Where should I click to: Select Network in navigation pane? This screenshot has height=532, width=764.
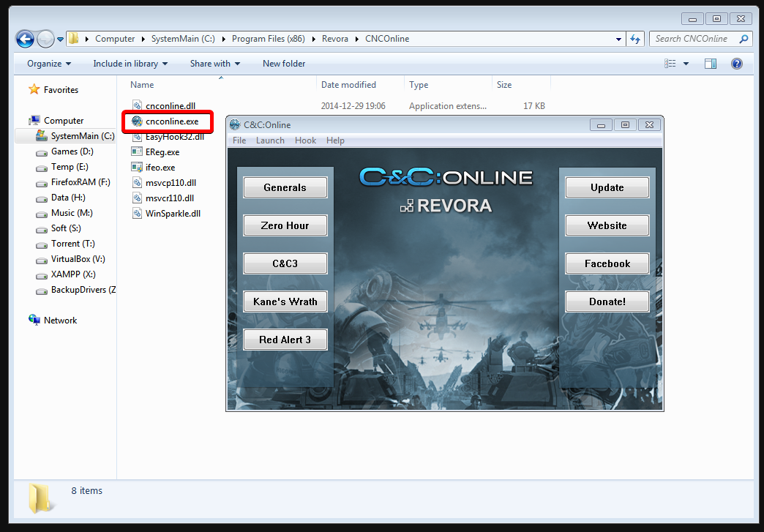pyautogui.click(x=53, y=320)
